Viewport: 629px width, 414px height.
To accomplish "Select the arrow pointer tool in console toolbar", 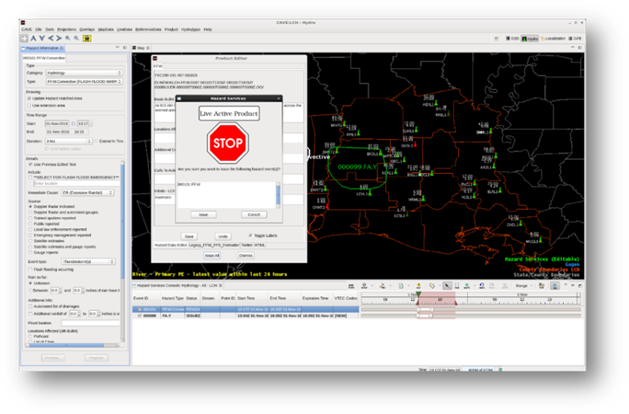I will click(447, 286).
